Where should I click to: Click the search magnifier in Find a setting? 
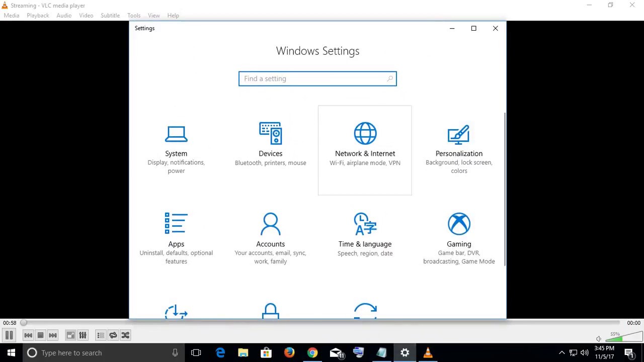390,79
